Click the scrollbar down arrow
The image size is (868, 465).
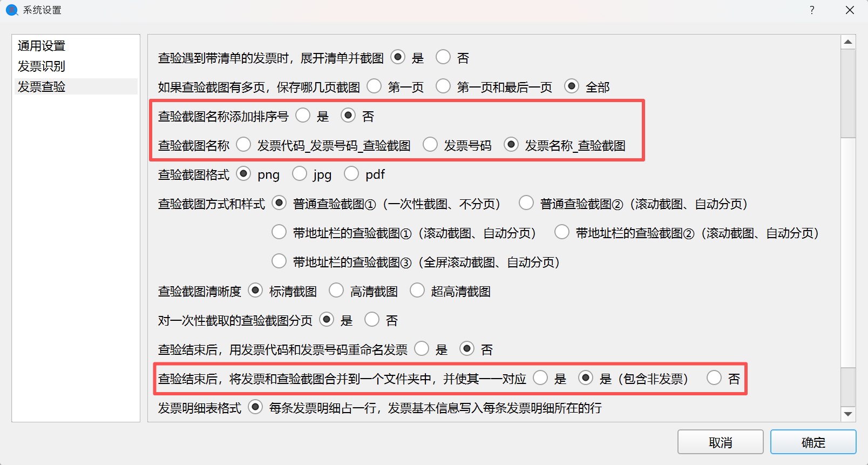click(848, 414)
